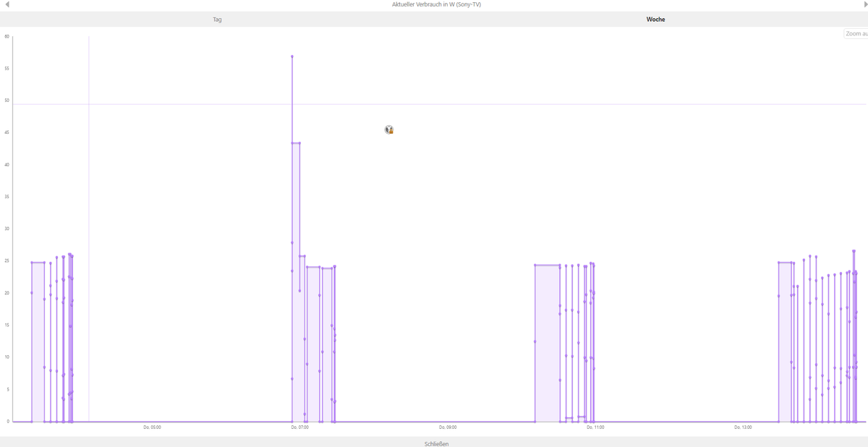Click the 'Do. 07:00' time axis label
868x447 pixels.
(300, 427)
